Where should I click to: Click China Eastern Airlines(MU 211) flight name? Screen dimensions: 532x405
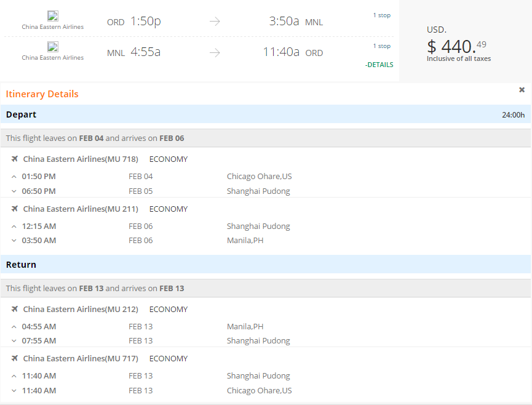81,209
